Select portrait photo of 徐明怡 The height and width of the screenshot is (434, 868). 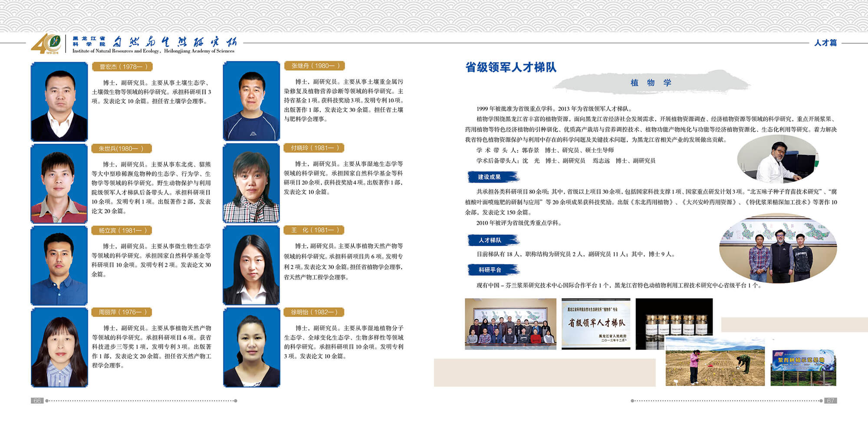pos(252,348)
